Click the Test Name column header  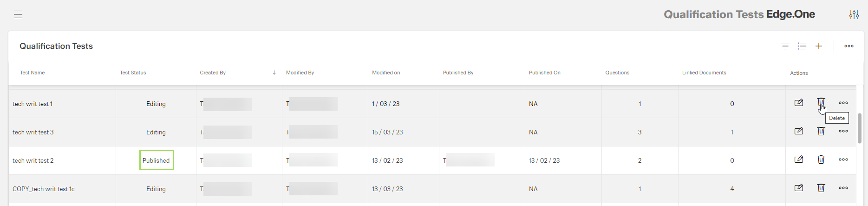(33, 73)
